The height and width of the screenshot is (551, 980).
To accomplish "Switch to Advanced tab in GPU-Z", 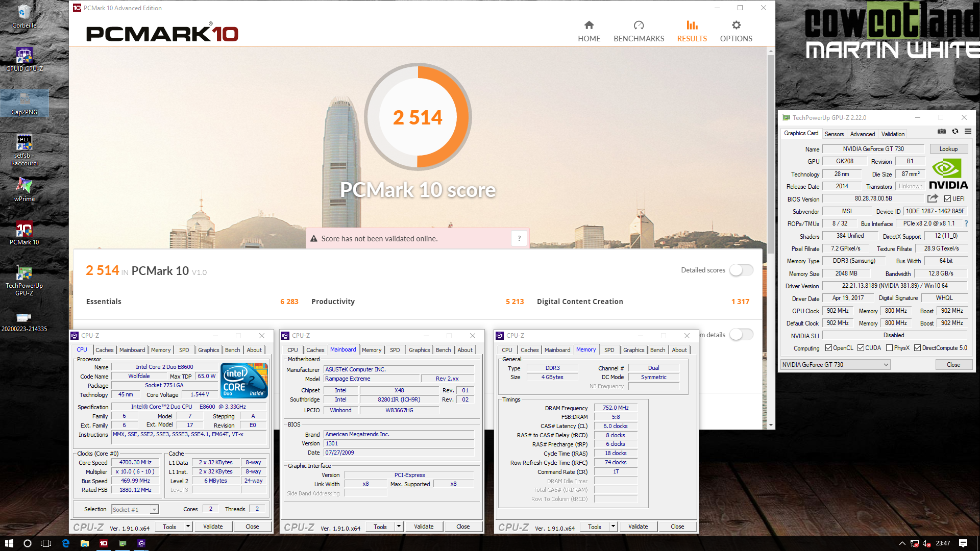I will [x=862, y=134].
